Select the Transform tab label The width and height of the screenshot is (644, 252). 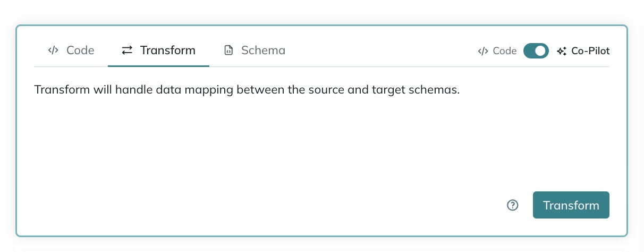[x=168, y=51]
